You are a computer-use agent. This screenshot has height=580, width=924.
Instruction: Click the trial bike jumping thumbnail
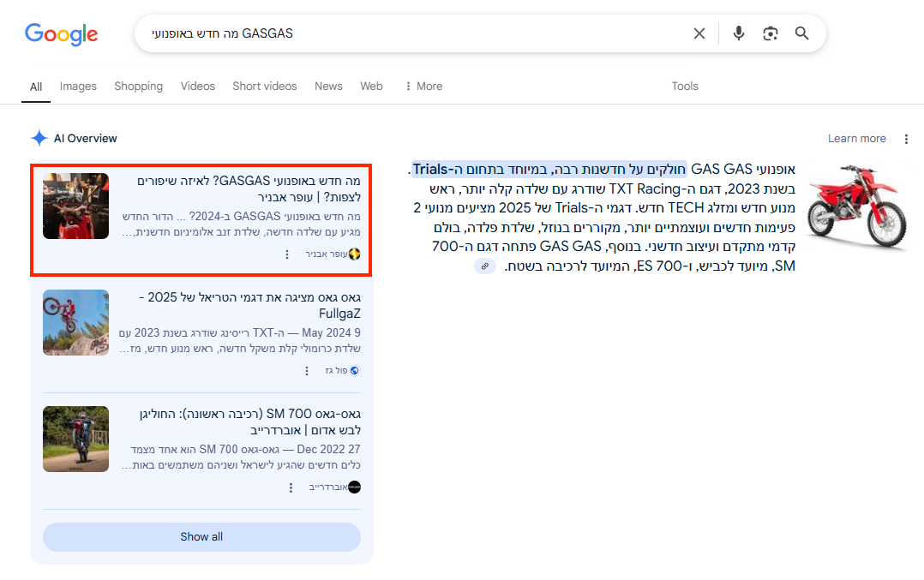[76, 323]
